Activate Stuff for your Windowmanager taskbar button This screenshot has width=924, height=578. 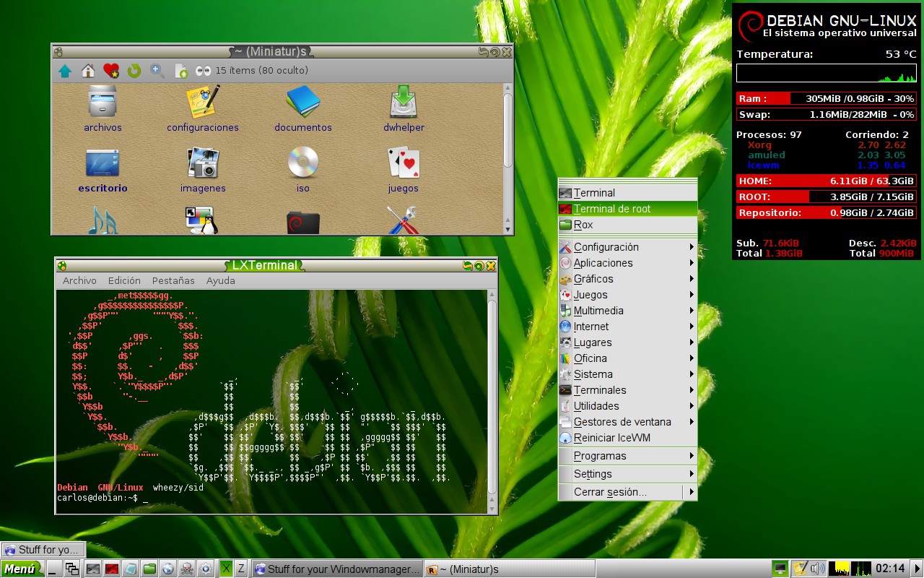tap(337, 569)
